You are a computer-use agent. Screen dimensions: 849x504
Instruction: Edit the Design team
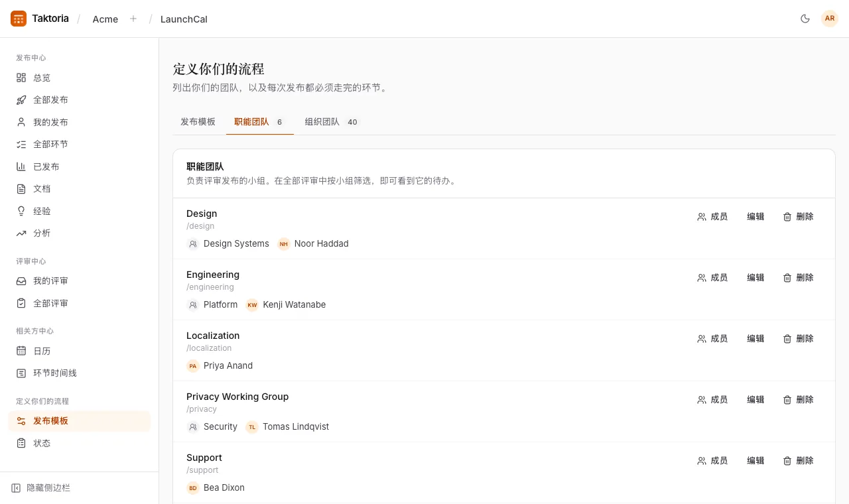(x=755, y=217)
